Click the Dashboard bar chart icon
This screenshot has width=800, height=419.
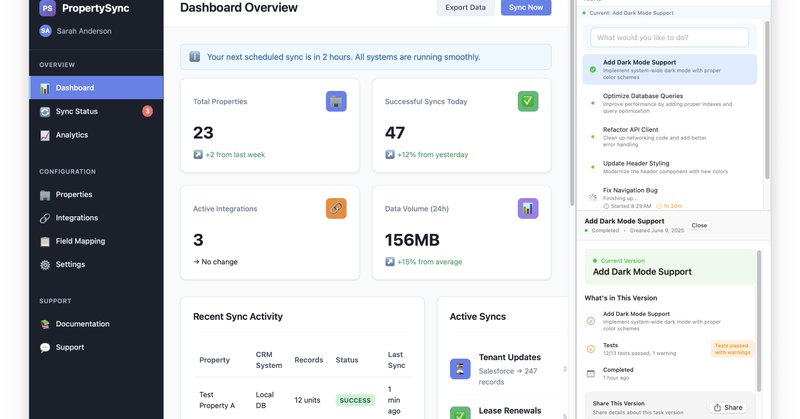[45, 88]
